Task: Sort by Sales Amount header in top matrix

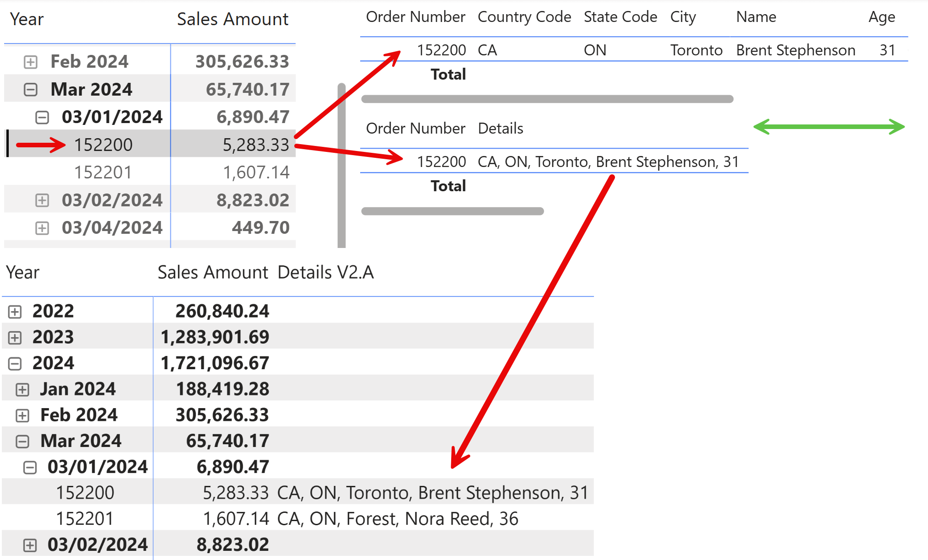Action: 232,19
